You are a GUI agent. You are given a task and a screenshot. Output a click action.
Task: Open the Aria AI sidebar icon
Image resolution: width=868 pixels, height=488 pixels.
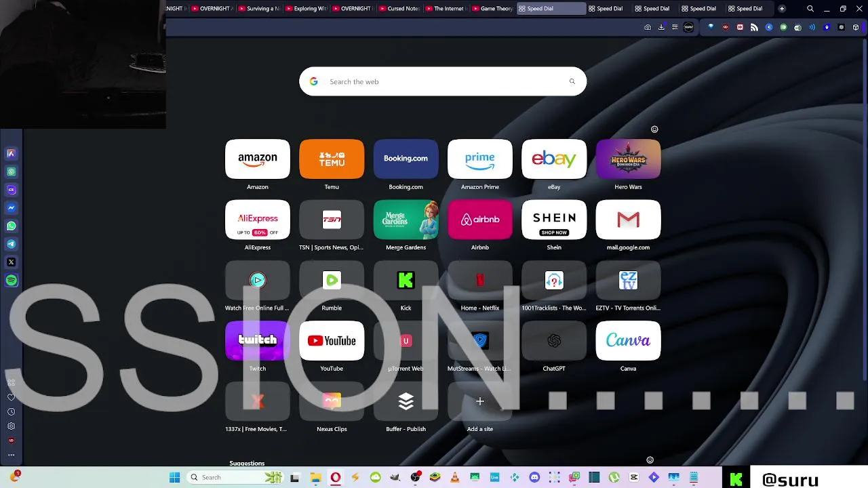click(11, 154)
